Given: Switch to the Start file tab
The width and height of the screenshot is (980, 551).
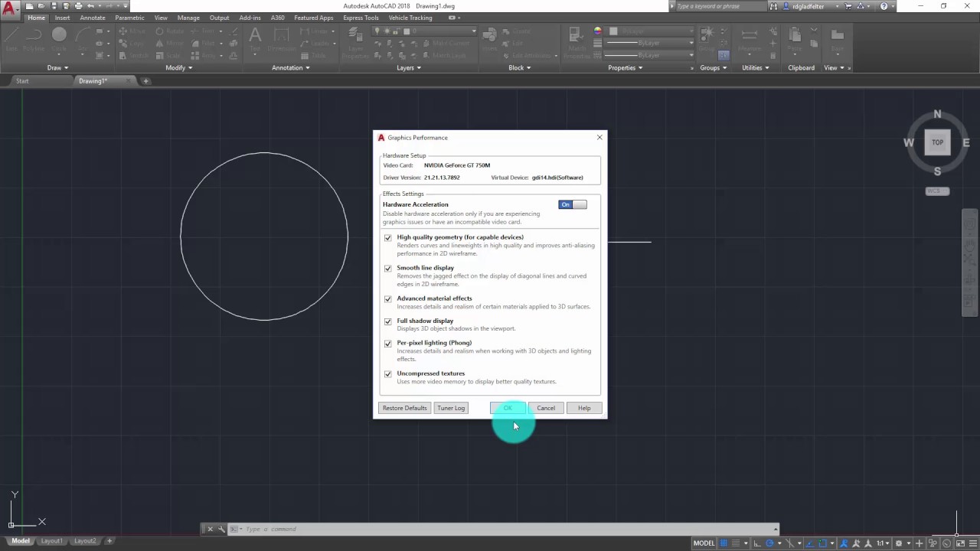Looking at the screenshot, I should click(x=22, y=81).
